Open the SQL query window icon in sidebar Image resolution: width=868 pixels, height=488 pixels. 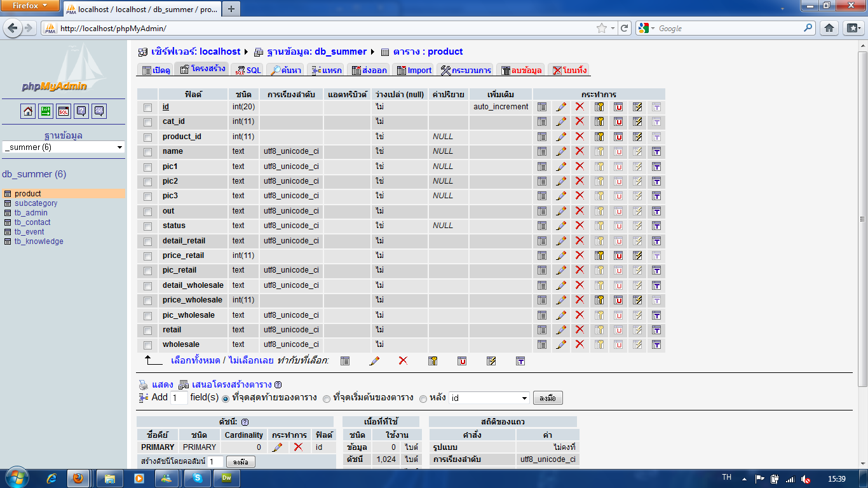click(x=64, y=111)
